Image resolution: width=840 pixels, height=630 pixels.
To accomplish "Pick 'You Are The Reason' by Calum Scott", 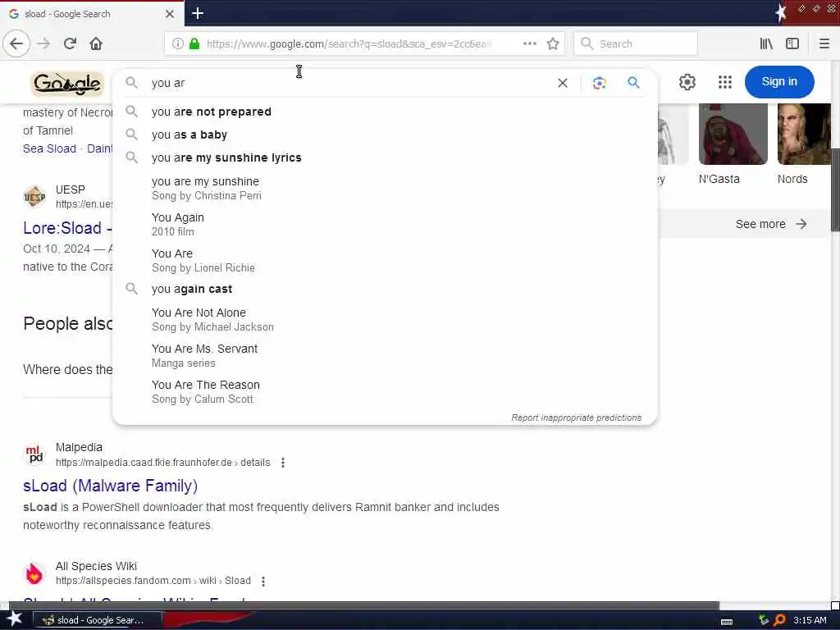I will tap(386, 391).
